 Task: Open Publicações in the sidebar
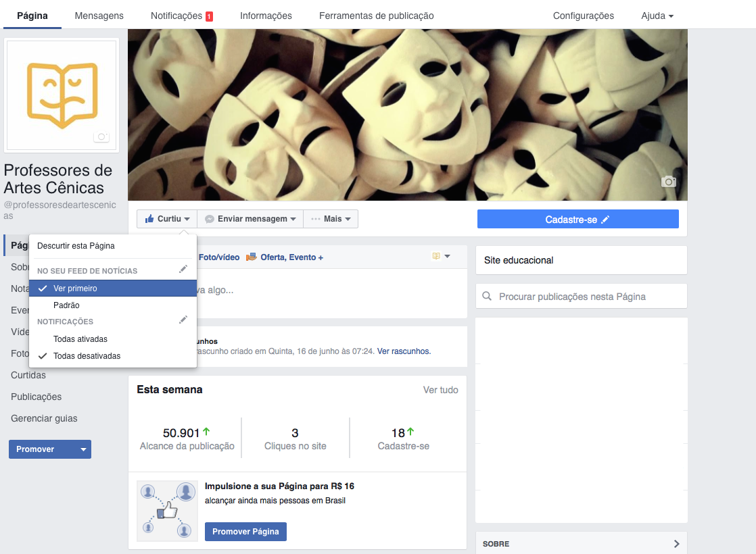(36, 397)
